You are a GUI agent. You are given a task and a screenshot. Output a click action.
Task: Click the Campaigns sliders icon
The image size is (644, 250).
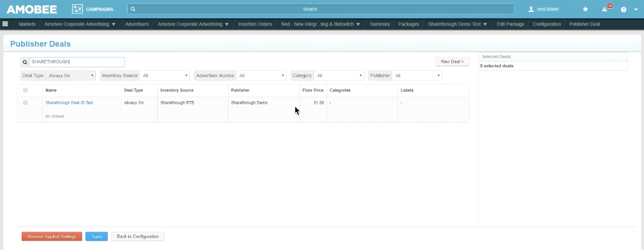tap(77, 9)
